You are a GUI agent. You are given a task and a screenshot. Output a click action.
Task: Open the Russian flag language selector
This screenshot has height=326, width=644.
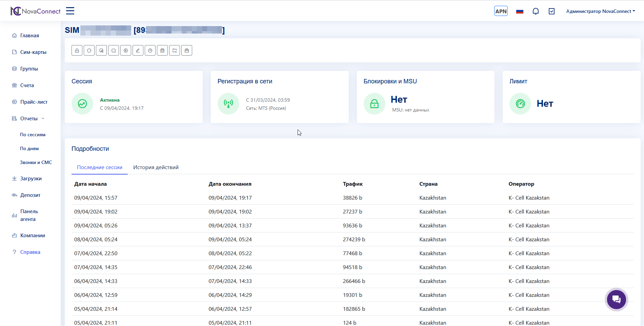click(x=520, y=11)
